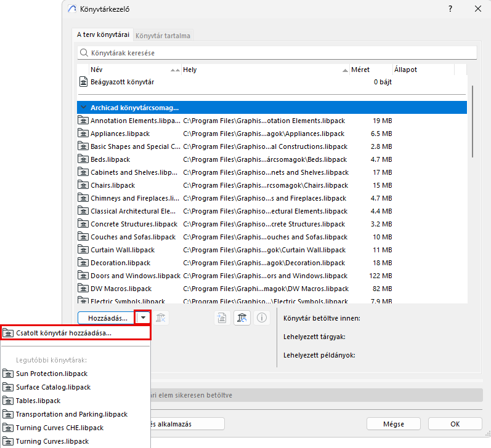This screenshot has width=491, height=448.
Task: Collapse the Archicad könyvtárcsomag group
Action: point(83,107)
